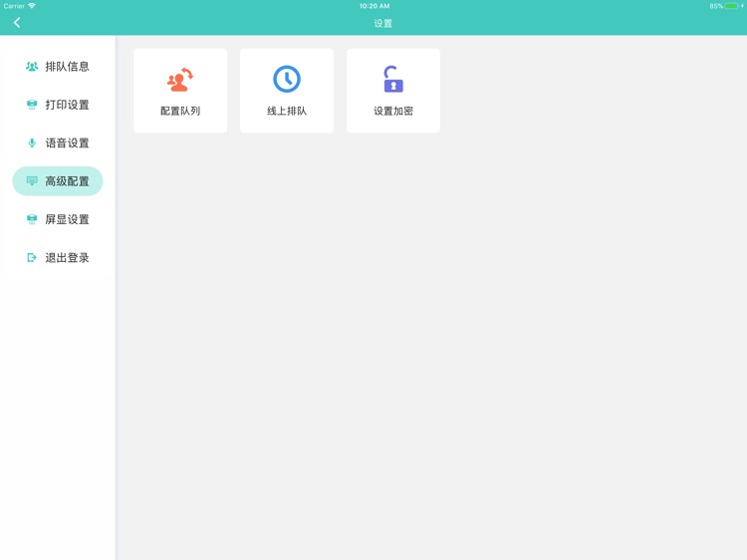
Task: Tap the Wi-Fi status icon
Action: [x=32, y=6]
